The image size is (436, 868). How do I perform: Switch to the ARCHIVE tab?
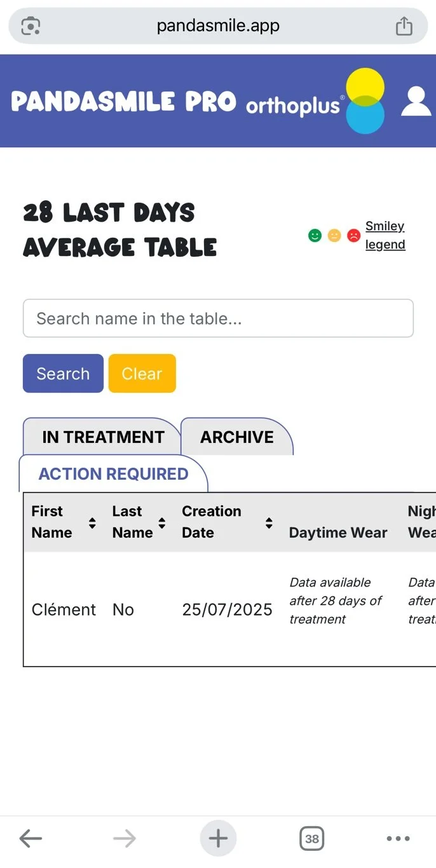point(237,437)
